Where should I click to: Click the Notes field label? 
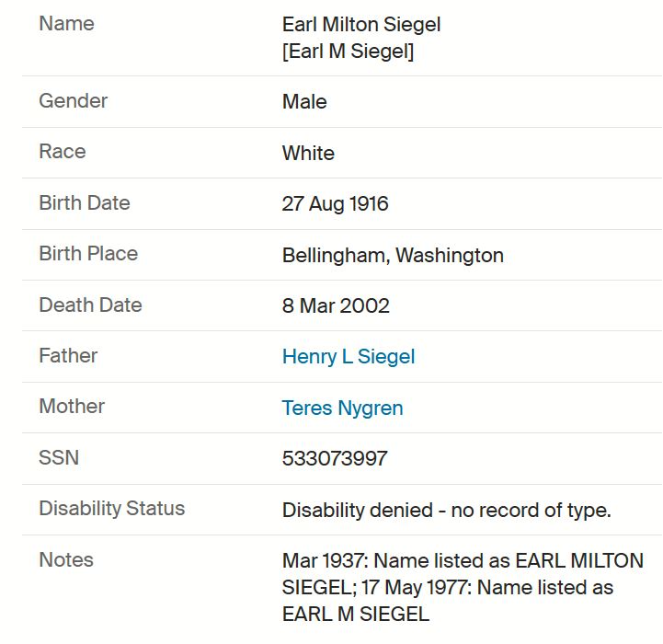click(66, 559)
